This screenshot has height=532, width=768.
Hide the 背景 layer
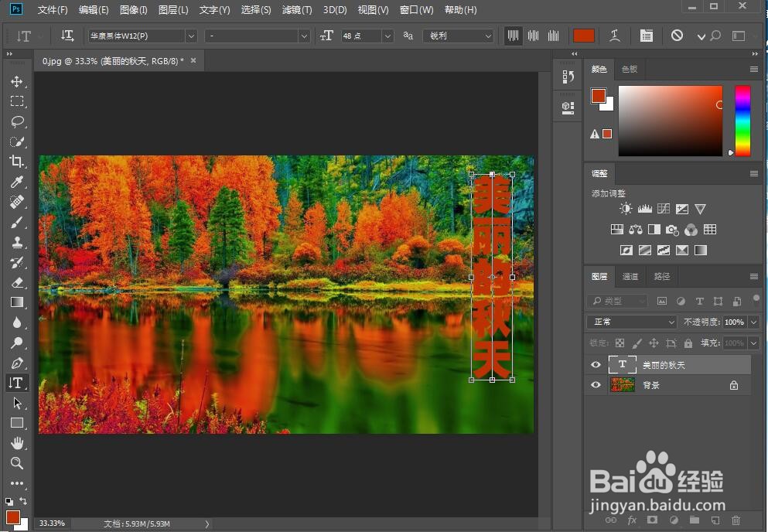point(596,385)
